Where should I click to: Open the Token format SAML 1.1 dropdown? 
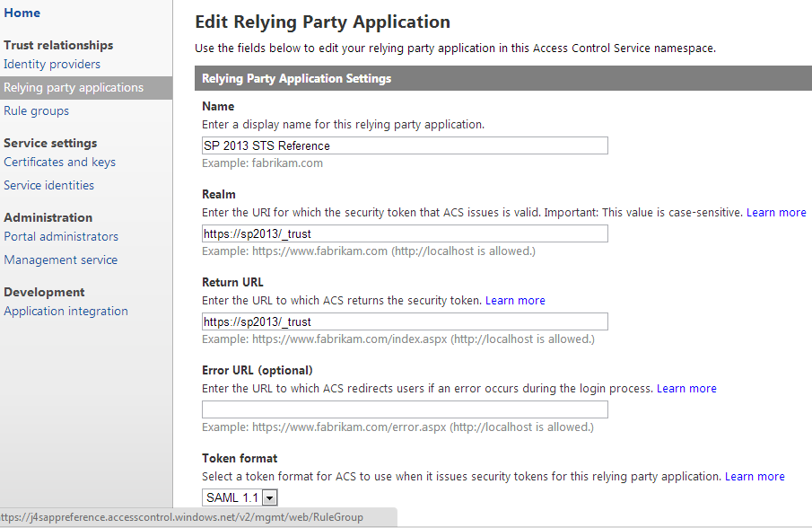(x=240, y=498)
